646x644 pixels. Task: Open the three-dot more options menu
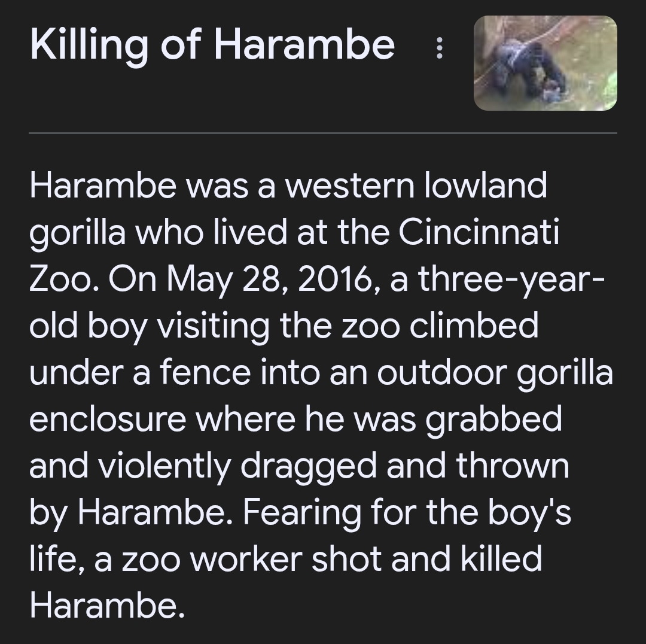pos(439,48)
